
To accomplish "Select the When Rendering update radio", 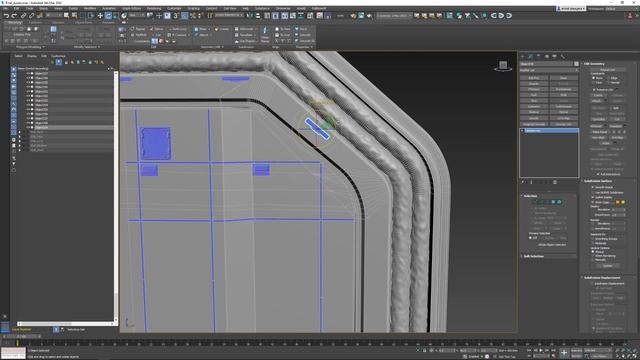I will 593,256.
